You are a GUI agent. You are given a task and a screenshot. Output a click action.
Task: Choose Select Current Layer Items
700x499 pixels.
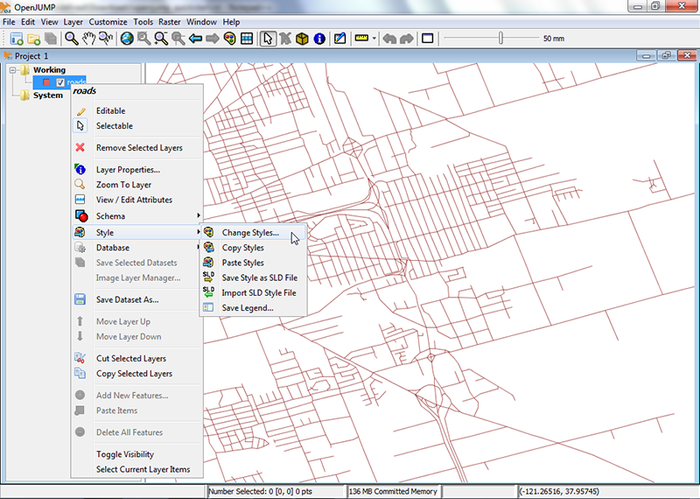[x=137, y=470]
